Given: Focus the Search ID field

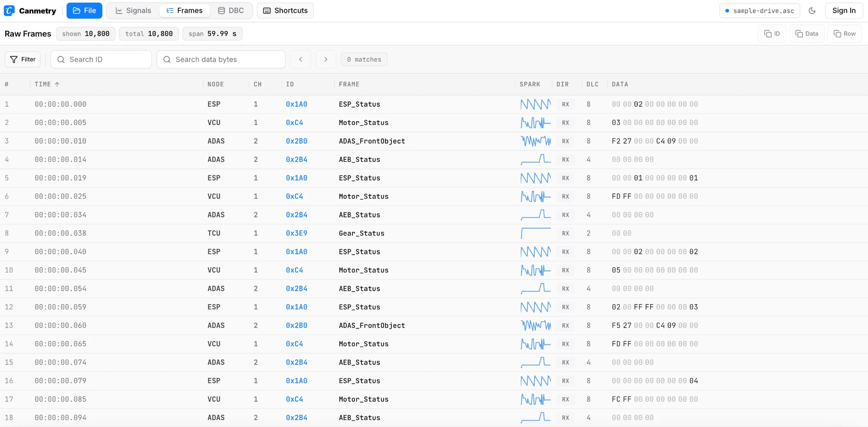Looking at the screenshot, I should click(101, 59).
